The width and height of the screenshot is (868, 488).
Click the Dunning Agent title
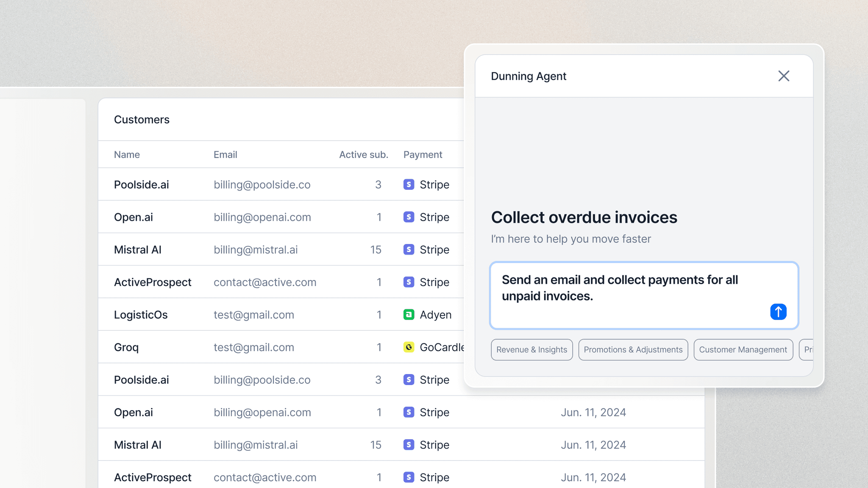[529, 76]
